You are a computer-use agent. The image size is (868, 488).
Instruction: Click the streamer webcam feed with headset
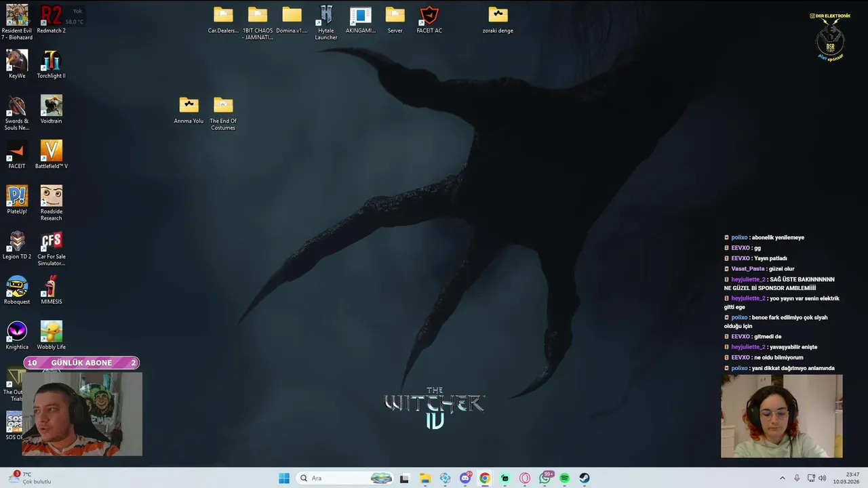[82, 413]
